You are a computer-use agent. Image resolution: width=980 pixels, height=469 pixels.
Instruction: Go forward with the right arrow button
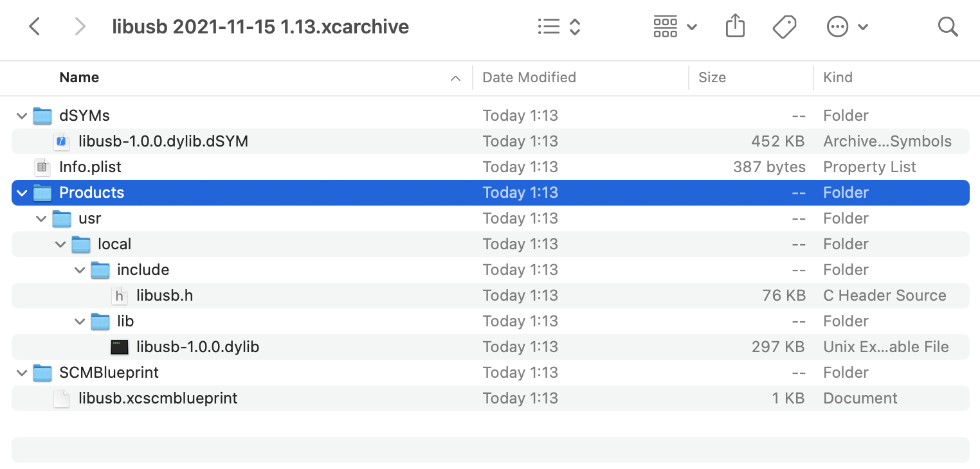(80, 26)
